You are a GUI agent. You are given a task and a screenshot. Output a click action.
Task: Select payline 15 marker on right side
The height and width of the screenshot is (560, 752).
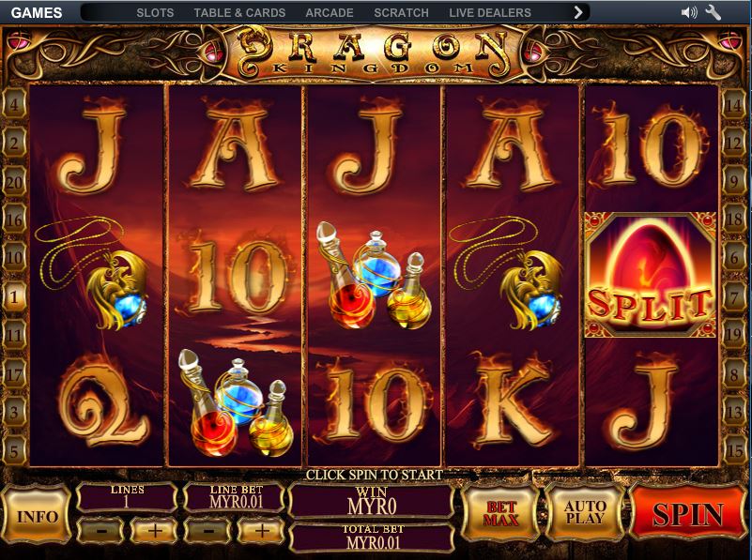pos(734,450)
